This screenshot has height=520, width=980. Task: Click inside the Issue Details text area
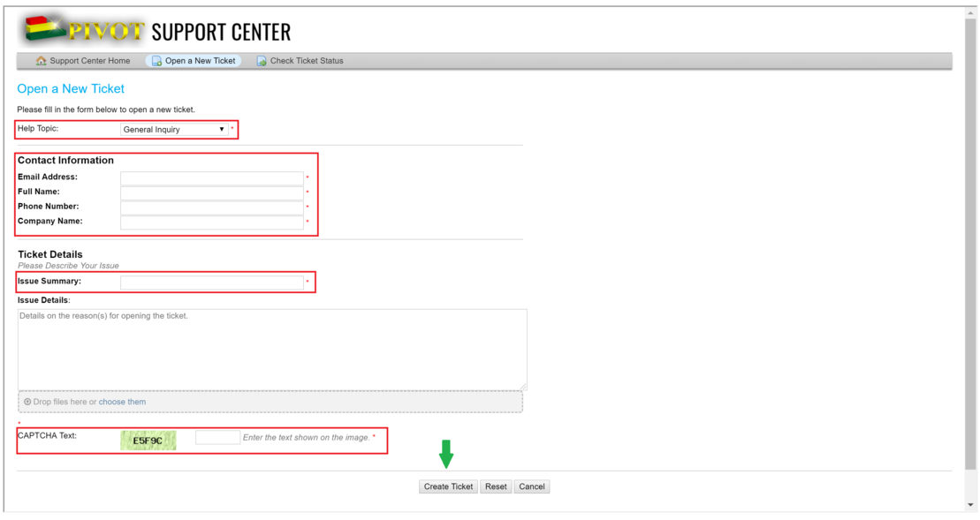tap(272, 350)
